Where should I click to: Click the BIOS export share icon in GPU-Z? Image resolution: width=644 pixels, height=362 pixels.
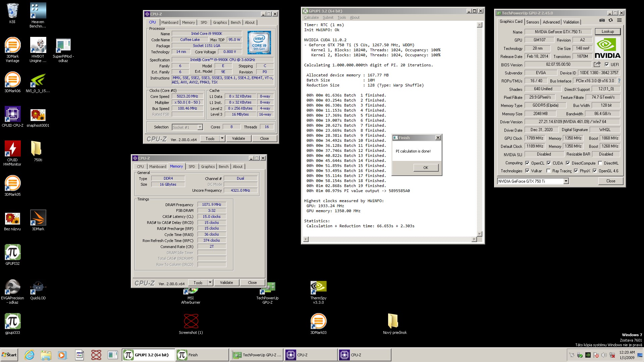tap(597, 64)
